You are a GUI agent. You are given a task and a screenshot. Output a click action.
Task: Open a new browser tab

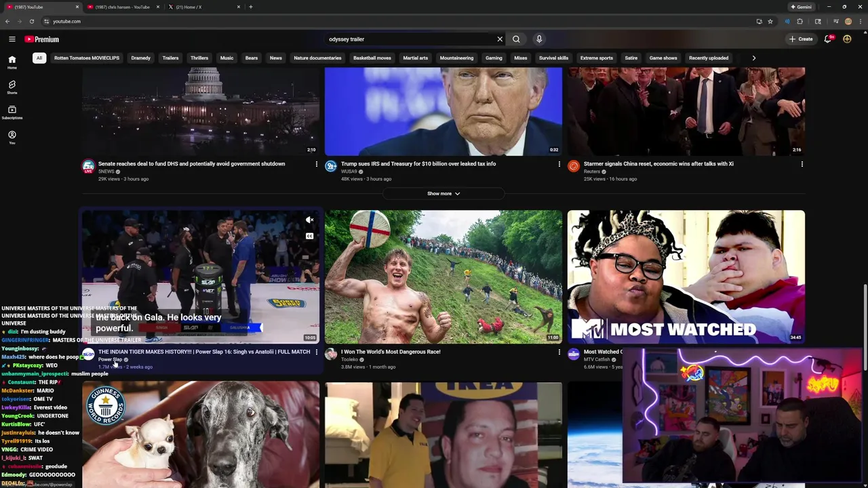pyautogui.click(x=251, y=7)
